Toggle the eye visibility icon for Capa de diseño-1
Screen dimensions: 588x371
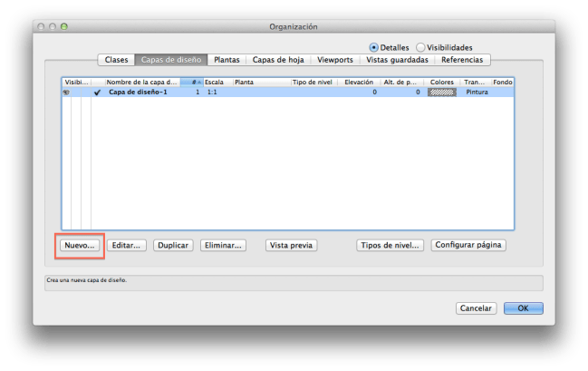click(x=66, y=92)
